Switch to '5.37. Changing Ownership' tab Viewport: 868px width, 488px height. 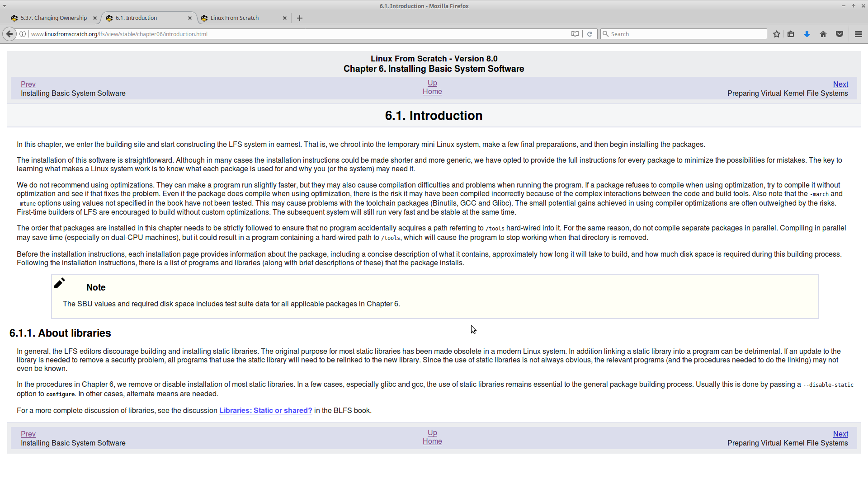[x=53, y=18]
